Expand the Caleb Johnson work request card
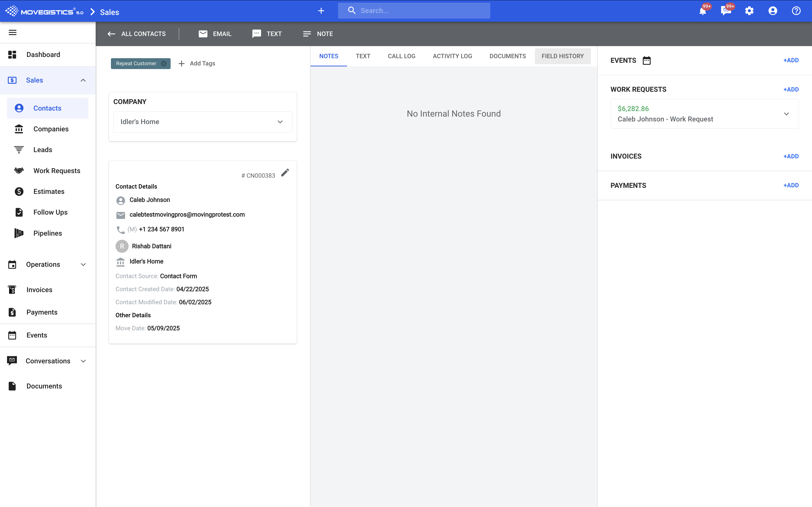812x507 pixels. click(x=786, y=114)
